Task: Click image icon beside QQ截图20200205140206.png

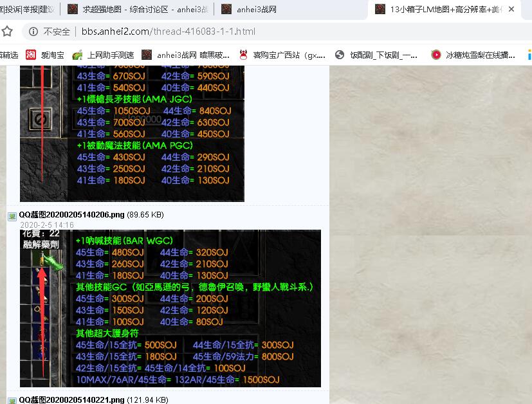Action: [12, 216]
